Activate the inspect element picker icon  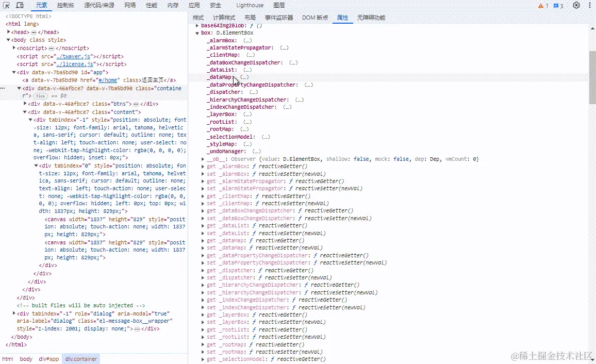click(x=7, y=5)
